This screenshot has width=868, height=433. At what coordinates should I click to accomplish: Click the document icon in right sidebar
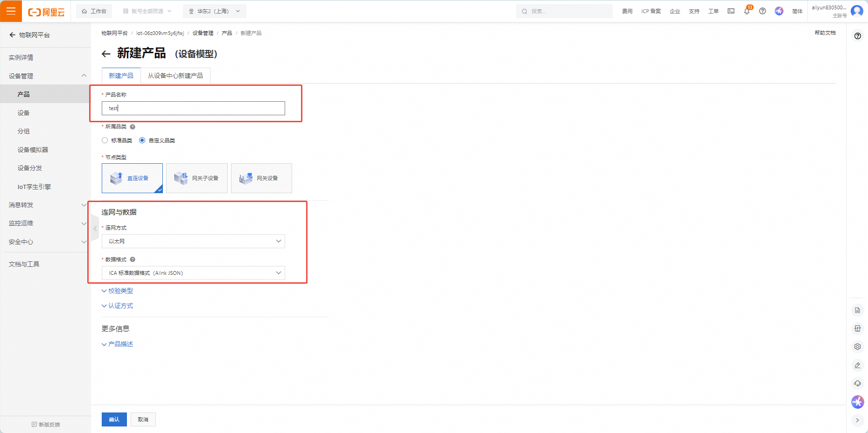pos(857,310)
